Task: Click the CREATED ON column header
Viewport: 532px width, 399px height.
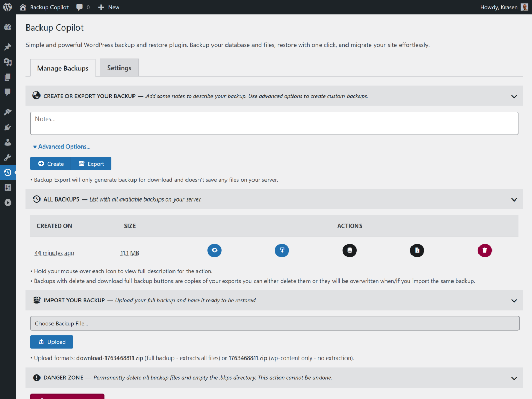Action: pyautogui.click(x=54, y=226)
